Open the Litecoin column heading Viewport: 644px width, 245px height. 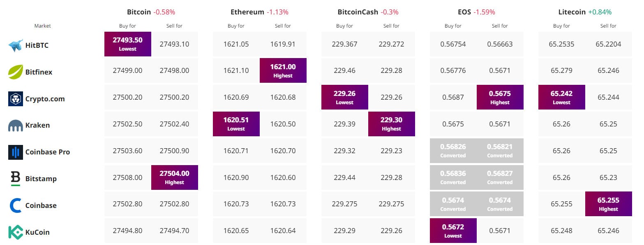click(572, 12)
